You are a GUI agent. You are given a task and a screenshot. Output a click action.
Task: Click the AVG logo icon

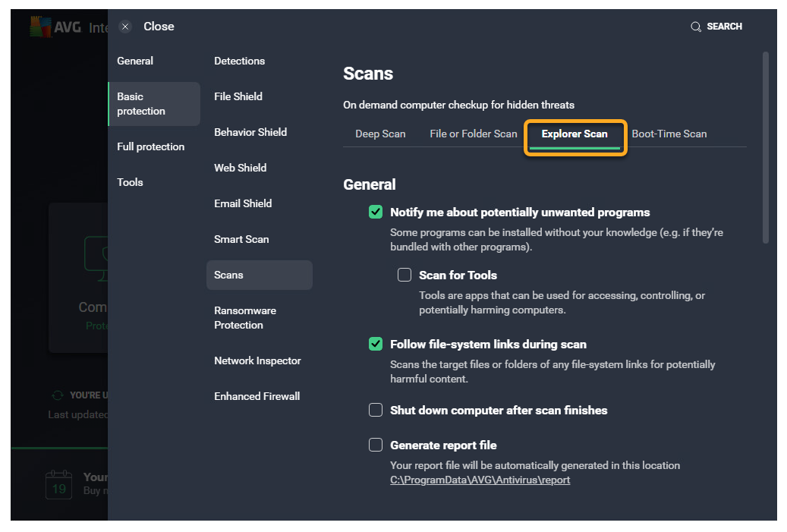point(39,27)
